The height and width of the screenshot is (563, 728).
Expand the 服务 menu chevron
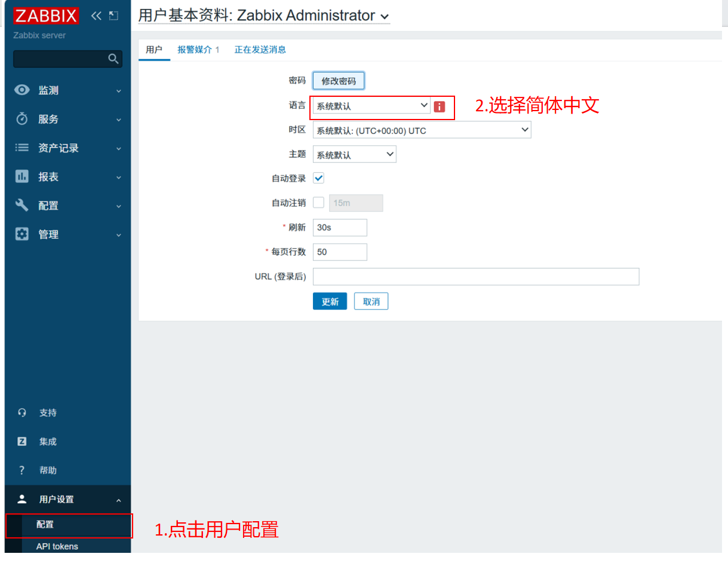(x=118, y=120)
